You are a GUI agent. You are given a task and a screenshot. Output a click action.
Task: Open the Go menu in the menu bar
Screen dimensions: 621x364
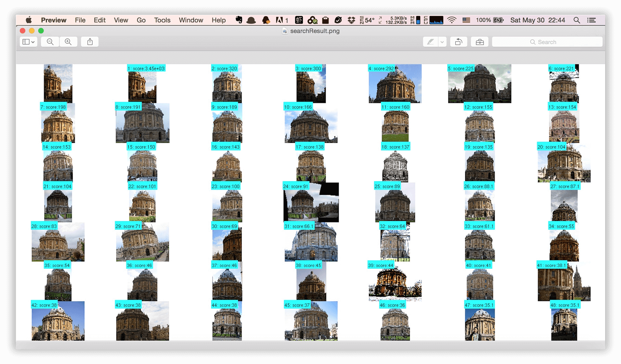pyautogui.click(x=141, y=20)
